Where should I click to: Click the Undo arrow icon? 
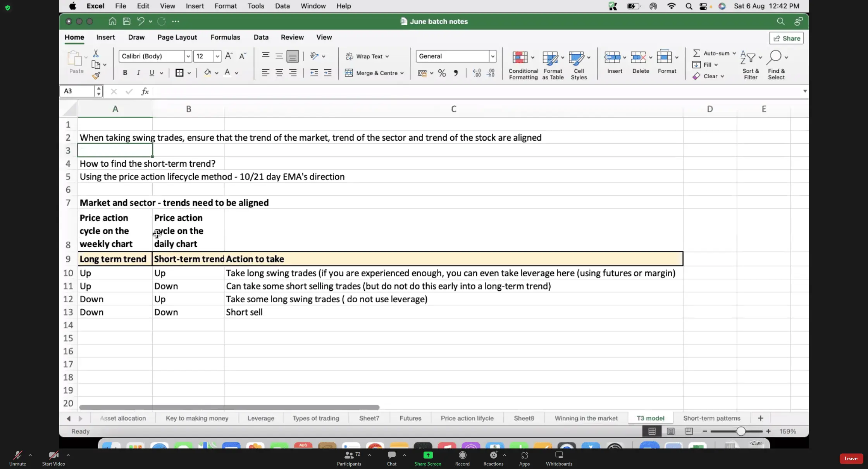click(x=141, y=21)
